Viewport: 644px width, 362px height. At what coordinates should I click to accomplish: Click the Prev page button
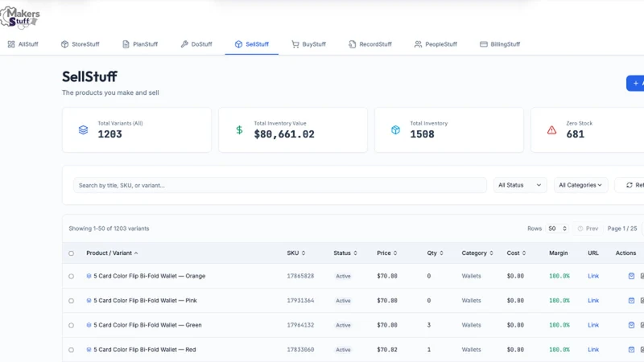pyautogui.click(x=588, y=228)
